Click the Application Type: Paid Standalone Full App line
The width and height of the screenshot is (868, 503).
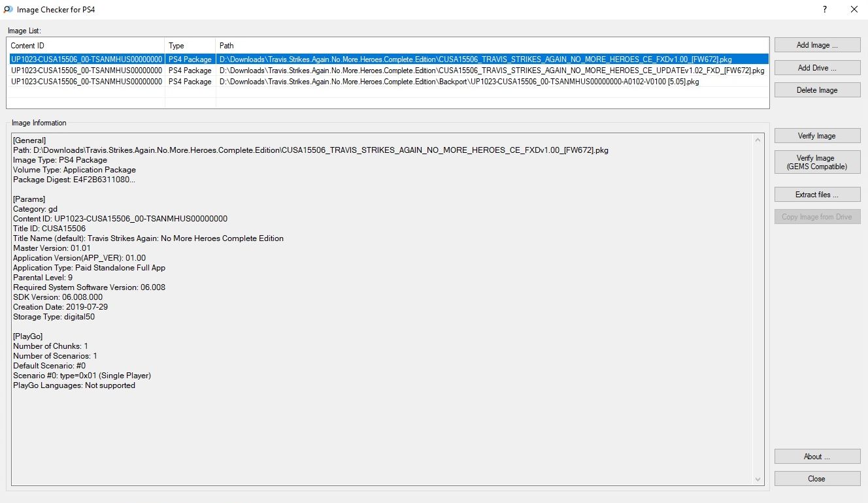tap(89, 268)
